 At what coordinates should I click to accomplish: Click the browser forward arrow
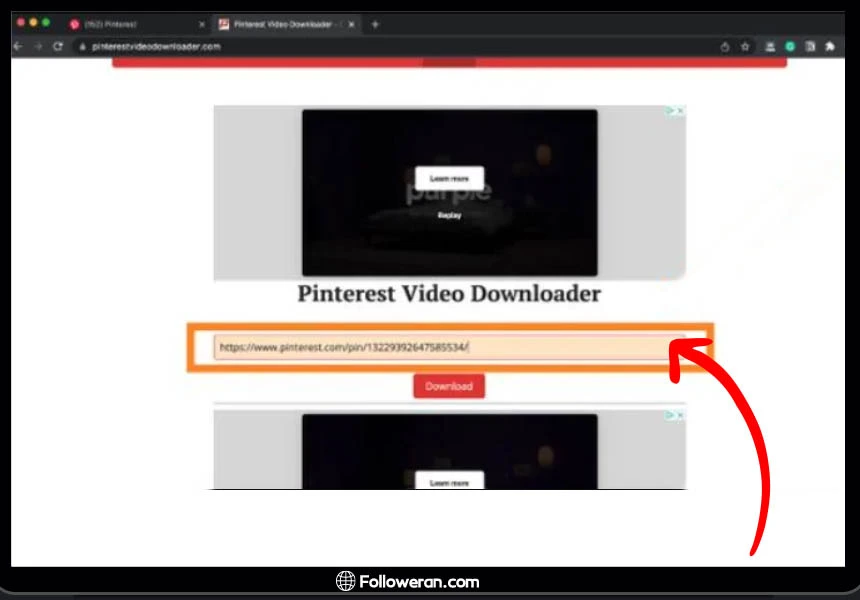pyautogui.click(x=38, y=46)
